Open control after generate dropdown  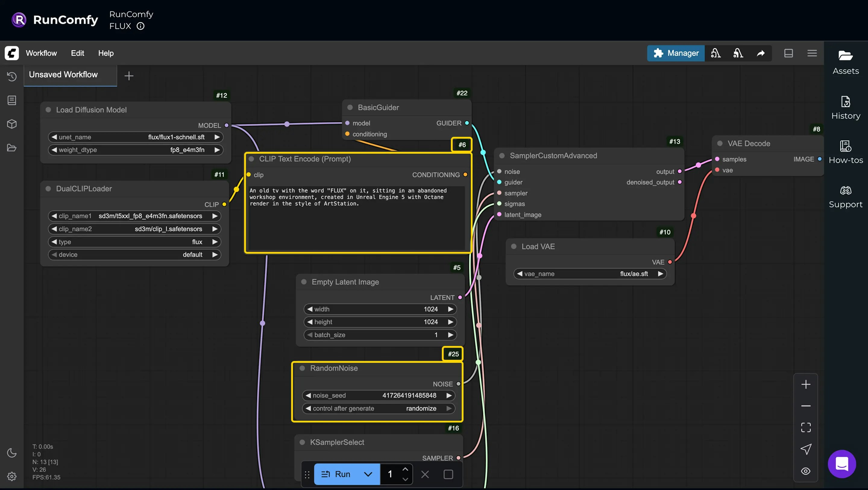point(379,408)
